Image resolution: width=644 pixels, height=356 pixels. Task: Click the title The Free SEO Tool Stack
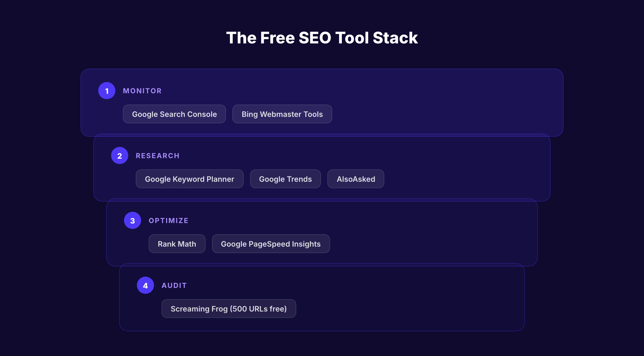click(322, 38)
